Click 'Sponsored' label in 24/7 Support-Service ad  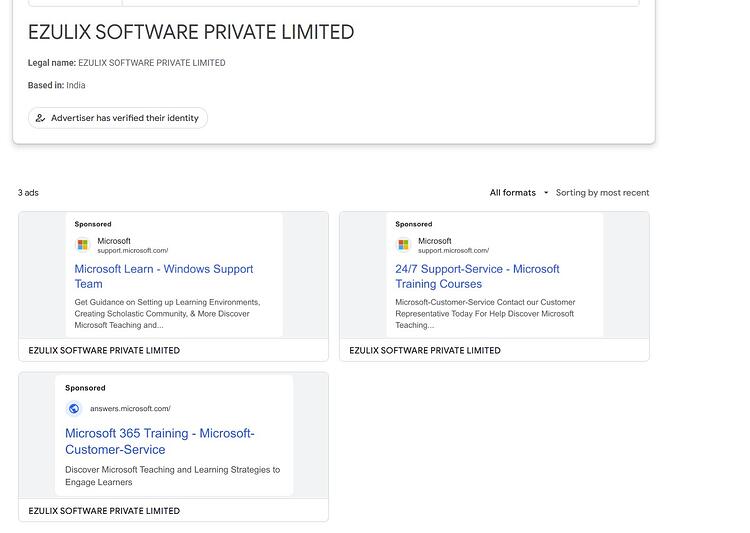[x=414, y=224]
